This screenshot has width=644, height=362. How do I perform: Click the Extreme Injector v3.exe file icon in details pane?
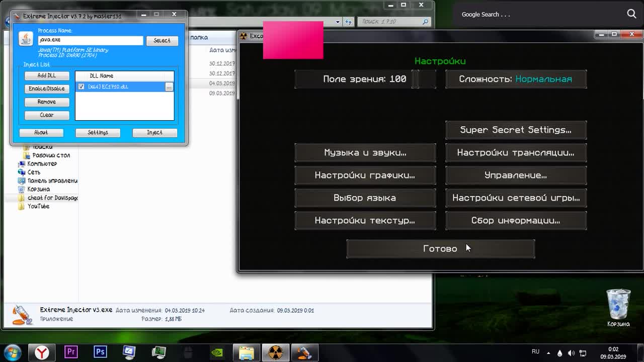22,314
